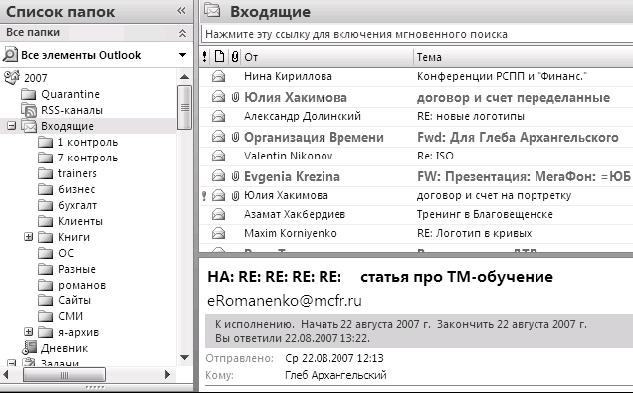Sort by attachment column header
The image size is (633, 393).
(235, 57)
